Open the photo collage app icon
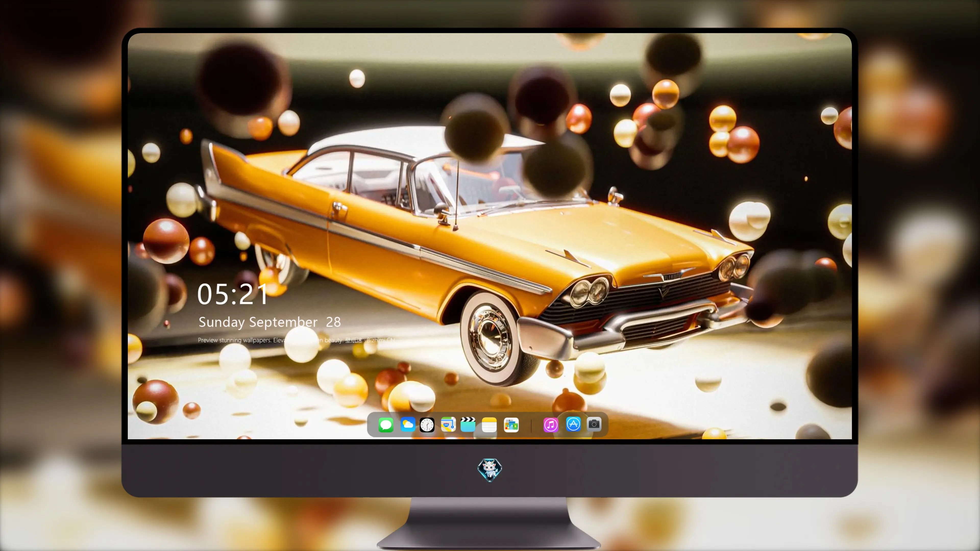 (x=511, y=425)
